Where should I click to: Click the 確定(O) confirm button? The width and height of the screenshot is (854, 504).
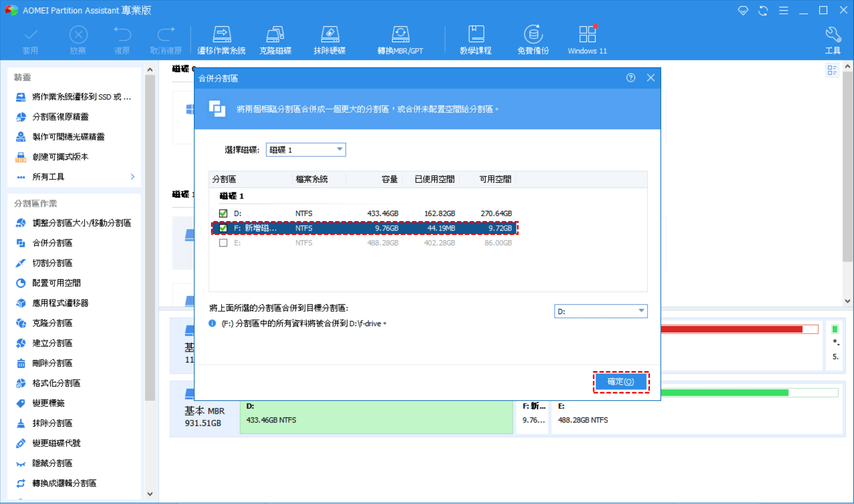621,382
